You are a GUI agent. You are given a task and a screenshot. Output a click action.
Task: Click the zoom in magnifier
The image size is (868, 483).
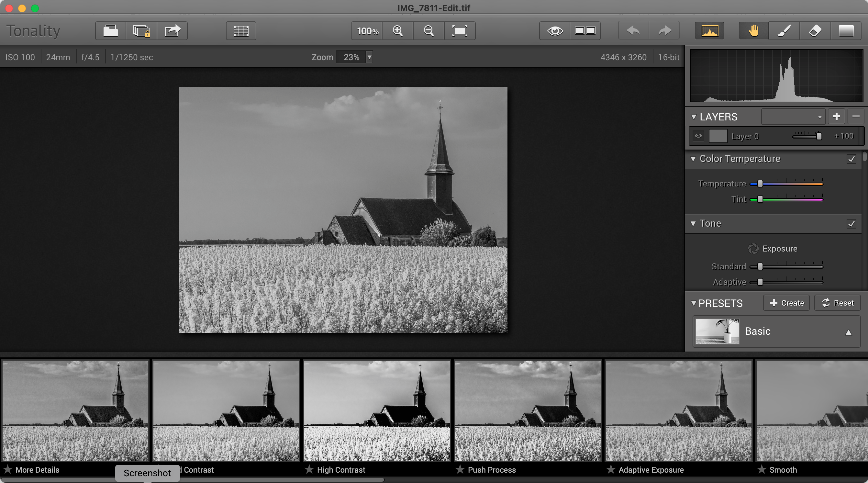point(398,31)
